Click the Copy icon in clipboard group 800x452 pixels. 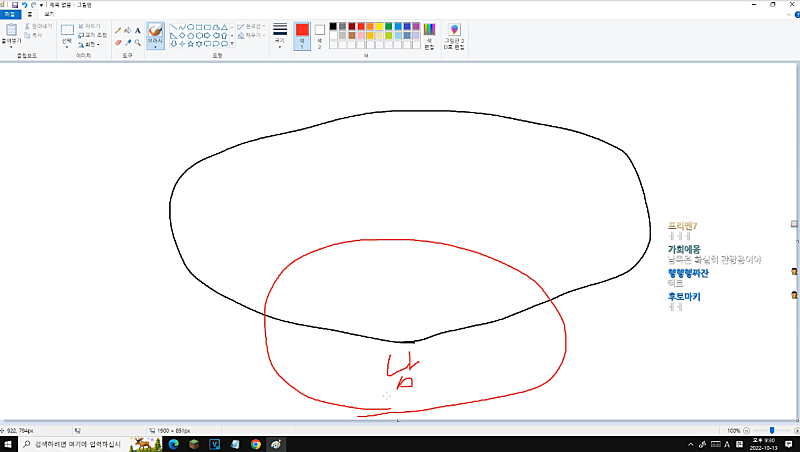pyautogui.click(x=28, y=35)
